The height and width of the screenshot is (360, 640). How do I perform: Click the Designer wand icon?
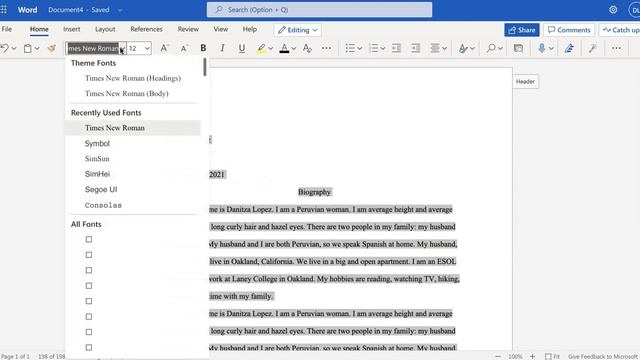[593, 48]
